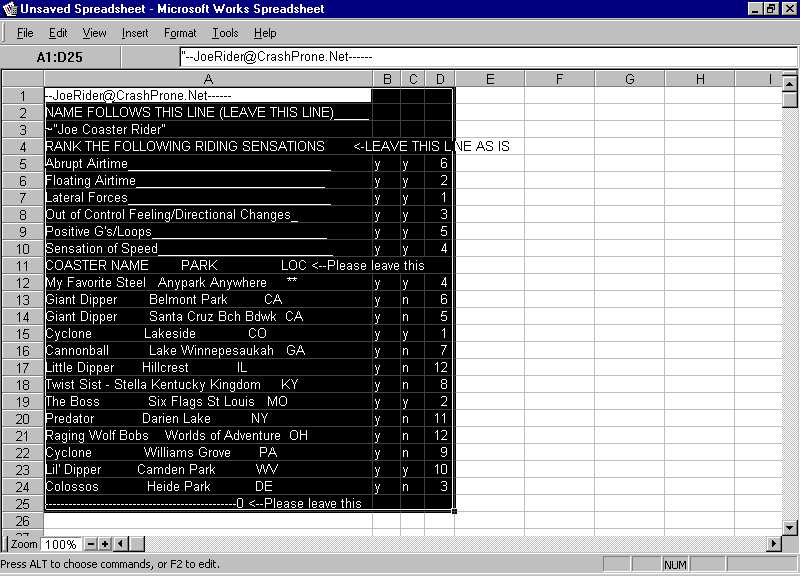Click the vertical scrollbar thumb
Image resolution: width=800 pixels, height=576 pixels.
[790, 98]
